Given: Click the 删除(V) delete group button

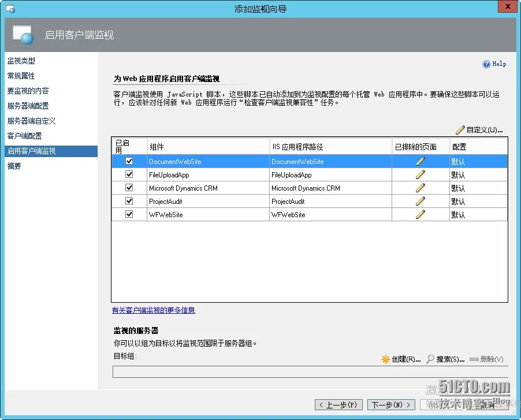Looking at the screenshot, I should click(x=486, y=359).
